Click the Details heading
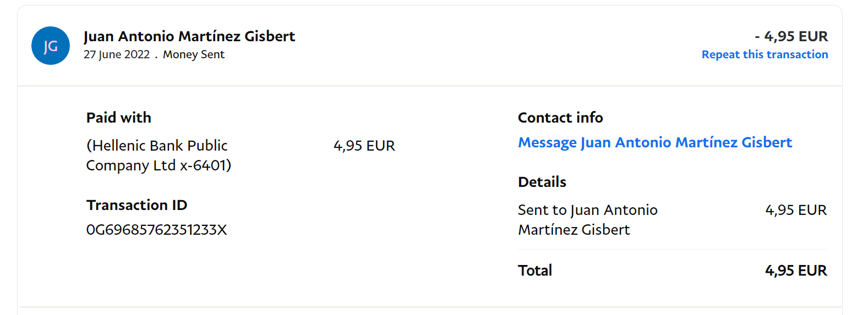868x315 pixels. 542,182
